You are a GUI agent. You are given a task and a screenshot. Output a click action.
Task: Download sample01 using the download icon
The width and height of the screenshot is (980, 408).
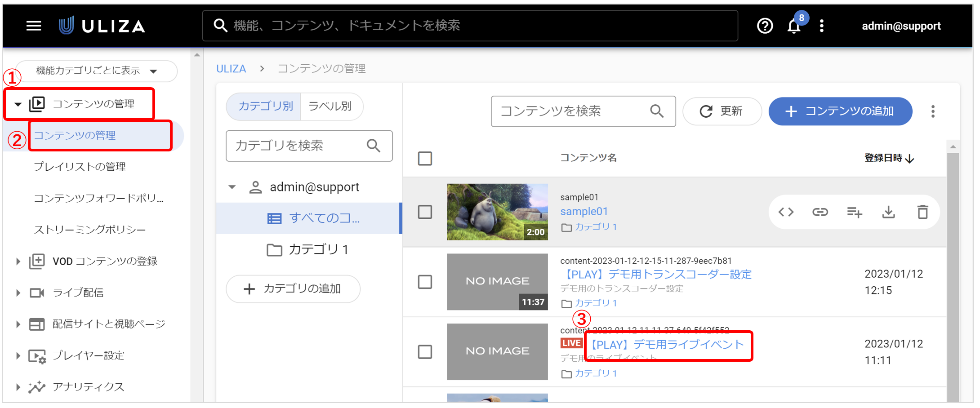tap(888, 212)
